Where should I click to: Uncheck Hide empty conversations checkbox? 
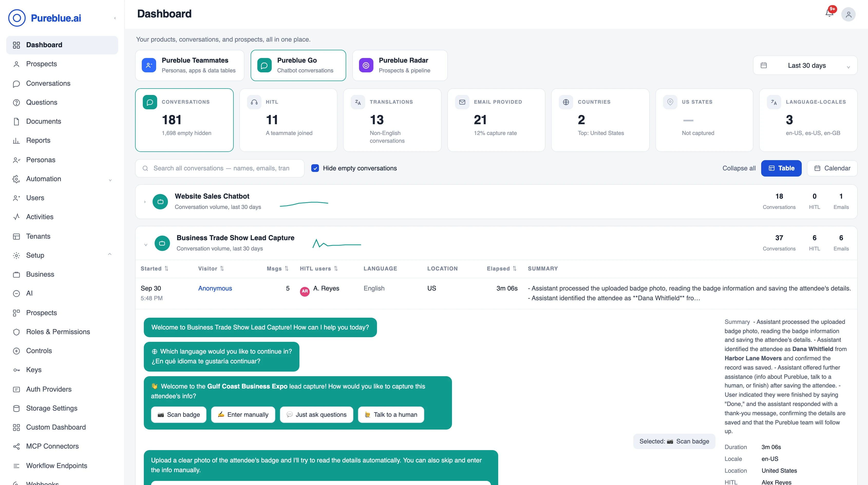point(315,168)
